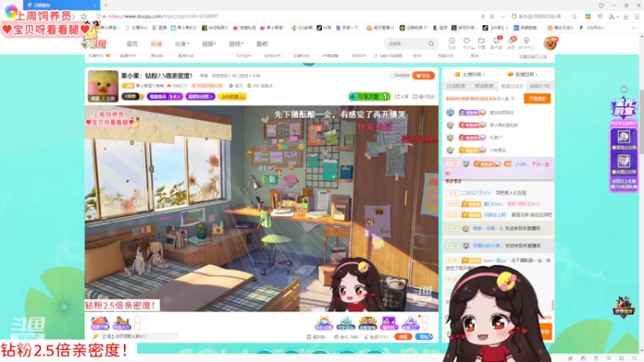
Task: Switch to the 日活跃度 tab
Action: coord(456,86)
